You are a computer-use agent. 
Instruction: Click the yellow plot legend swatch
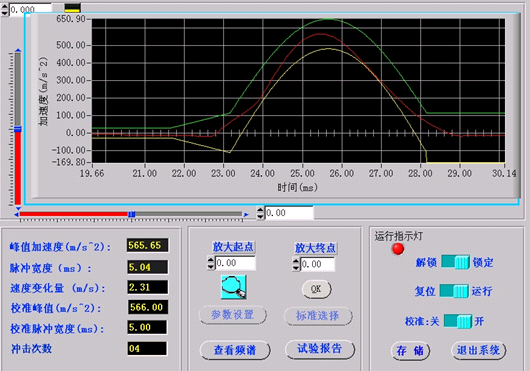[72, 8]
